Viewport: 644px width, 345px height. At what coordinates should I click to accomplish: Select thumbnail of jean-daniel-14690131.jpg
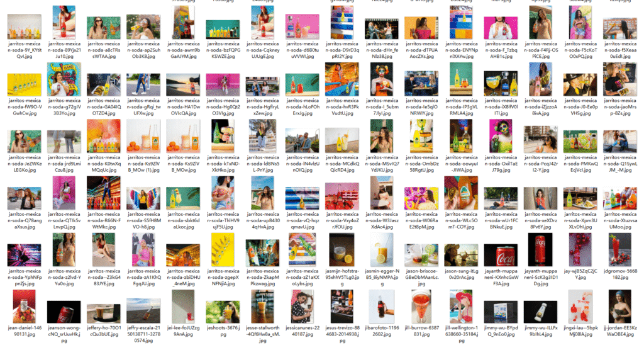(x=25, y=307)
